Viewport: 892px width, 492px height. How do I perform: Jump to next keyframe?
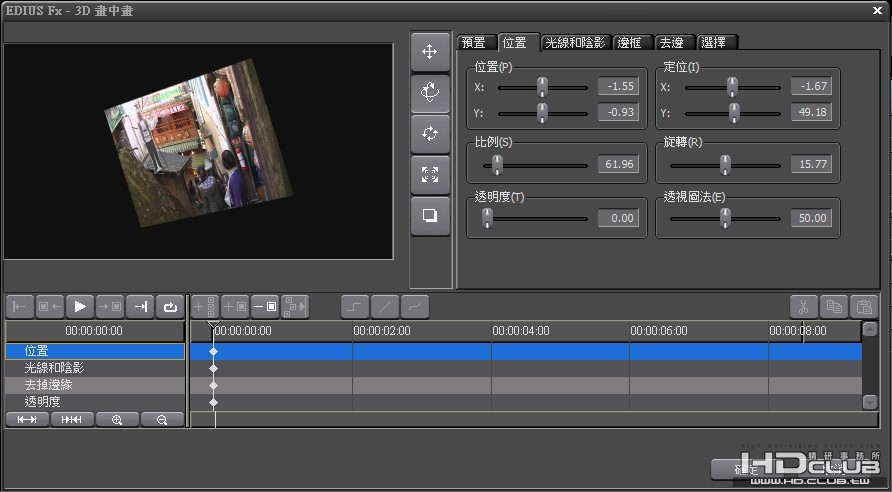coord(110,307)
